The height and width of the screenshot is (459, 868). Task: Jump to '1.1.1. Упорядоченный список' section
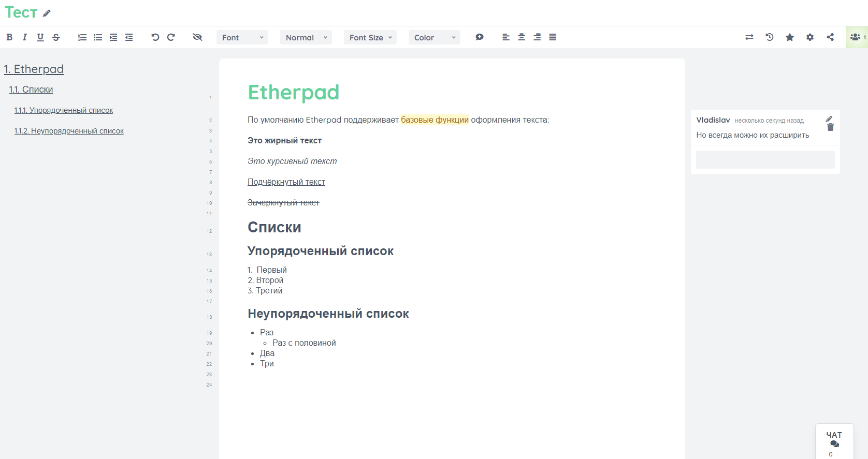(64, 110)
